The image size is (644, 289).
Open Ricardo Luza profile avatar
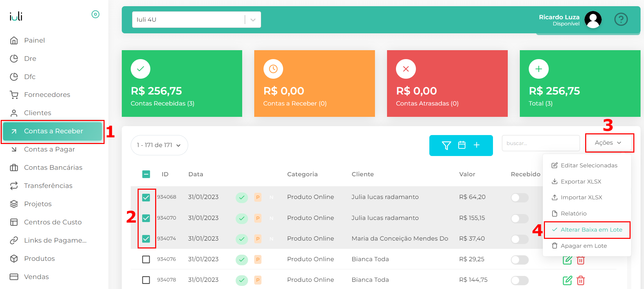[593, 20]
